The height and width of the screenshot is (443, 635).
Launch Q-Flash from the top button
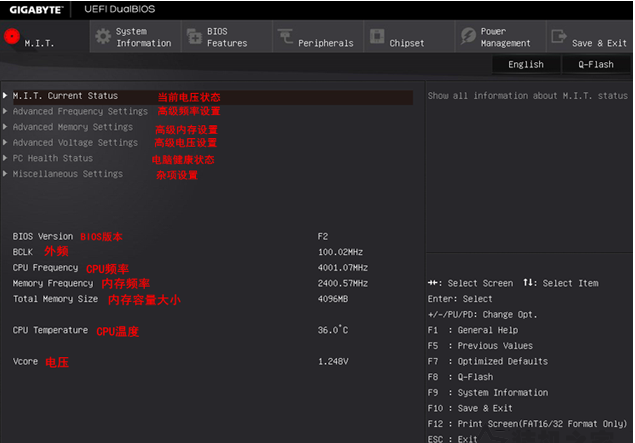[596, 64]
